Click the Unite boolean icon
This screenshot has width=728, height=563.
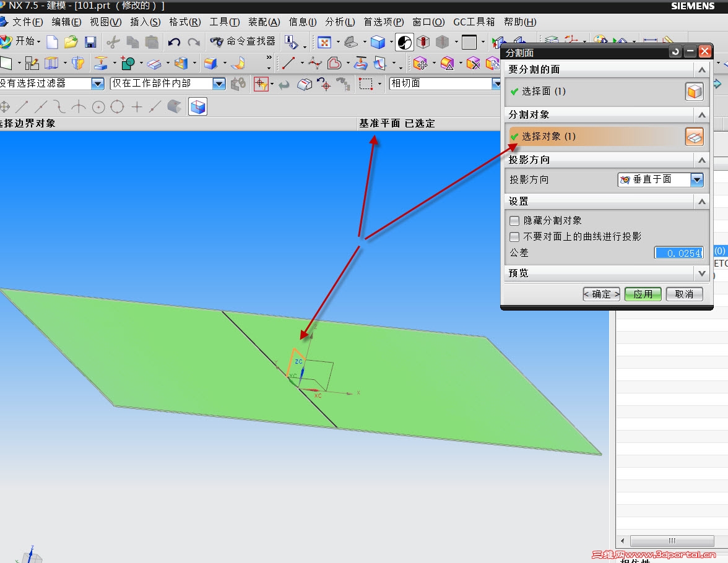tap(128, 63)
